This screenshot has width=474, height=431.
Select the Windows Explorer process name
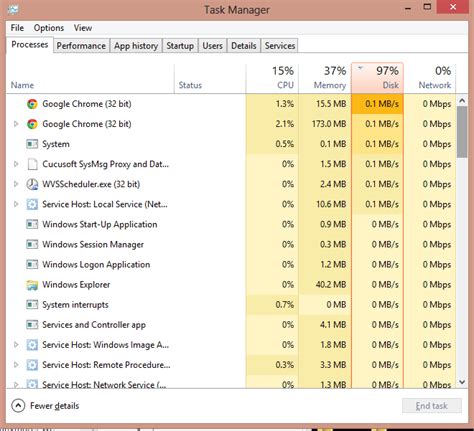(x=76, y=285)
